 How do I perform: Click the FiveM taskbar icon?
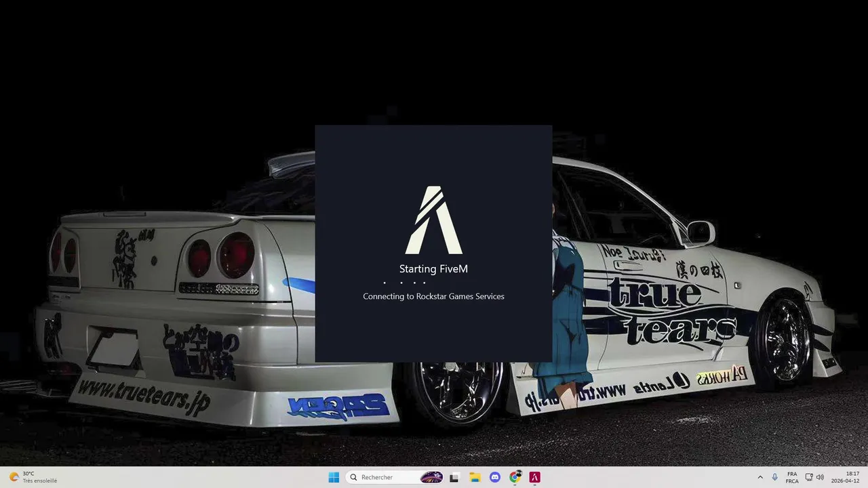click(535, 477)
